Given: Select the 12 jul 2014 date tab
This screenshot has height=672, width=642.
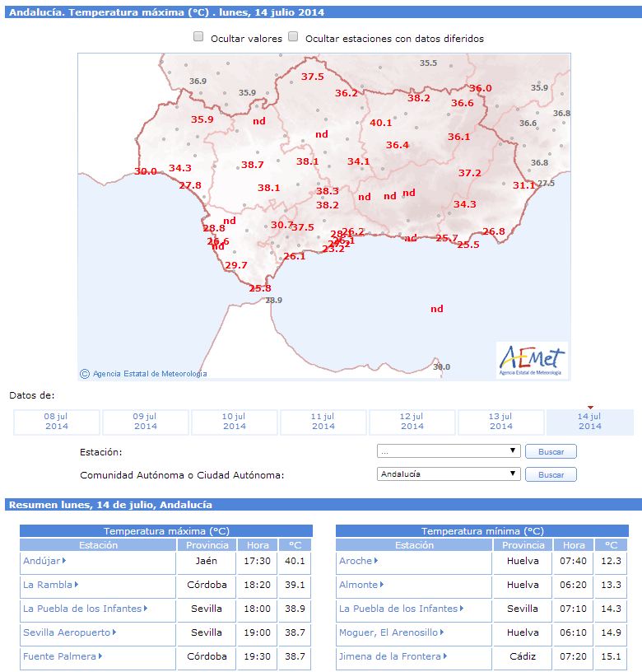Looking at the screenshot, I should coord(412,422).
